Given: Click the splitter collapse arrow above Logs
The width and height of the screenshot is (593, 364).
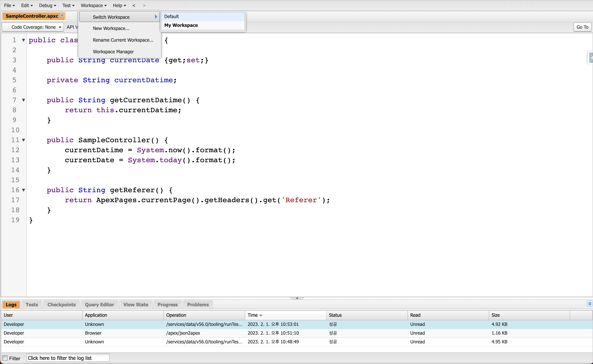Looking at the screenshot, I should [x=297, y=298].
